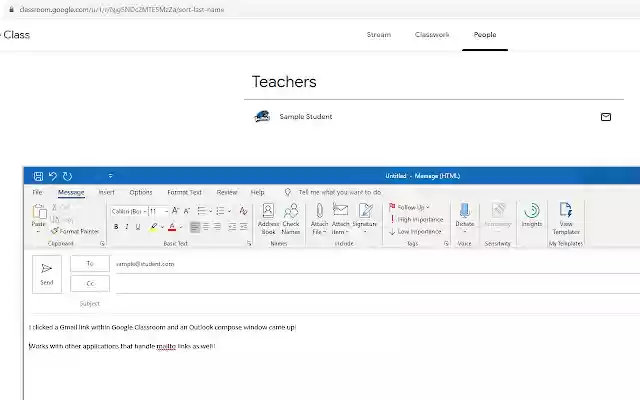Viewport: 640px width, 400px height.
Task: Click the Attach File paperclip
Action: pos(319,219)
